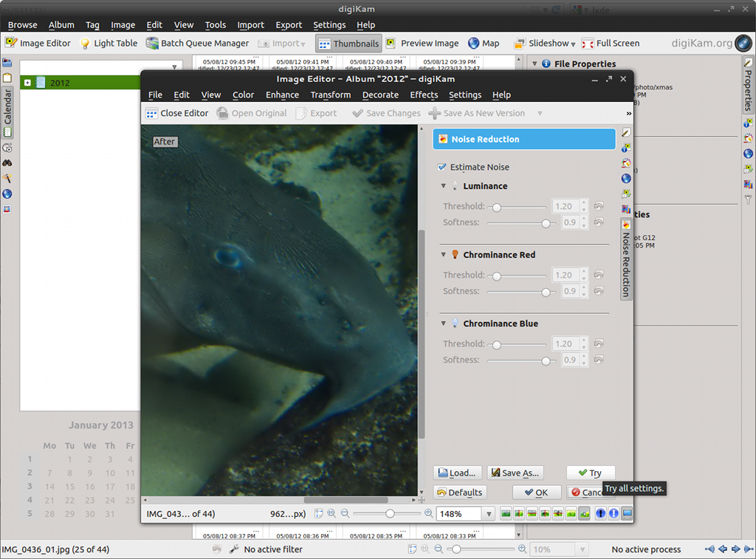Collapse the Chrominance Red section
Image resolution: width=756 pixels, height=559 pixels.
tap(444, 256)
